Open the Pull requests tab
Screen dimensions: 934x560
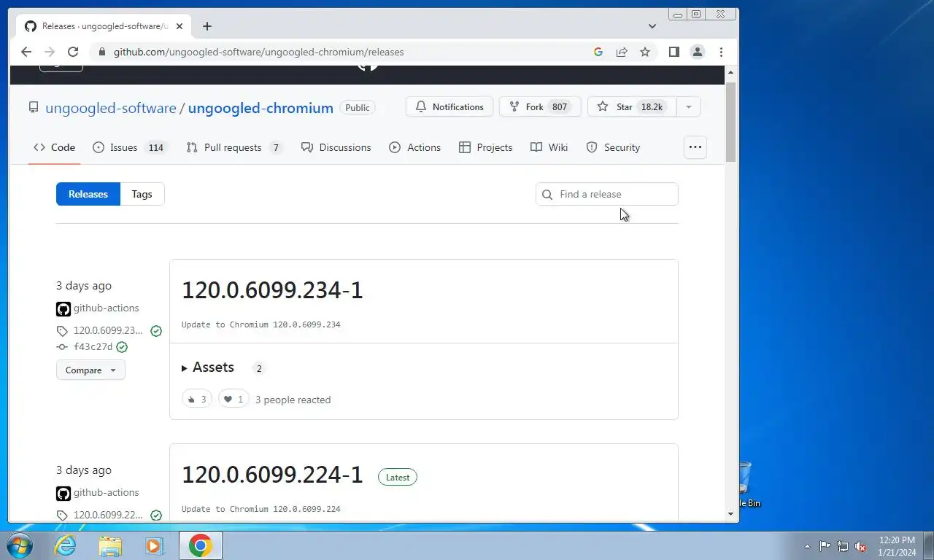pos(235,147)
